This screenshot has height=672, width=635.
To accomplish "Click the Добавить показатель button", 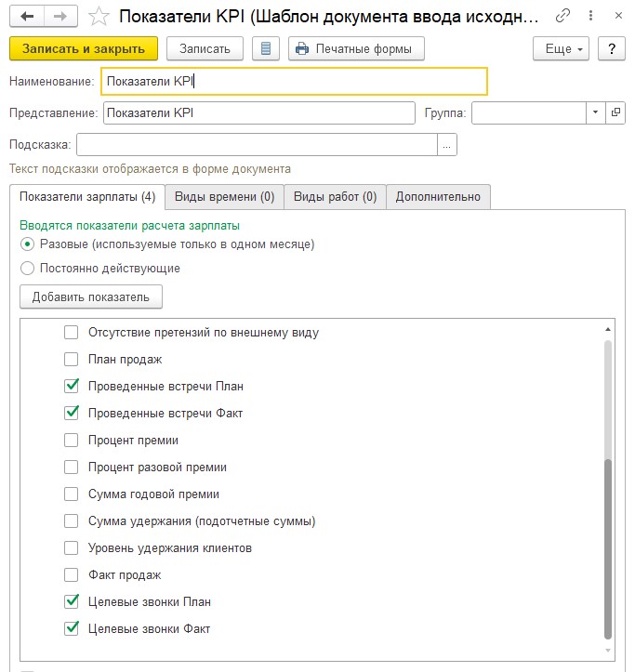I will click(90, 296).
